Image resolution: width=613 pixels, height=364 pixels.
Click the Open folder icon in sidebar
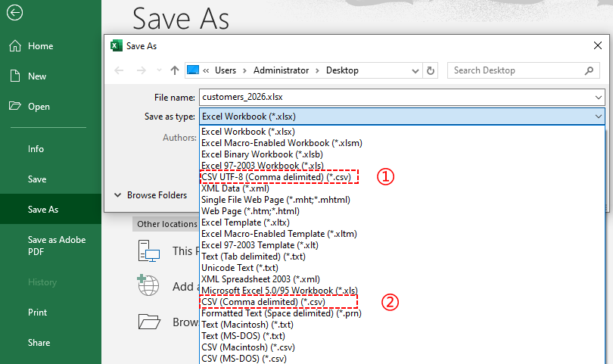coord(15,105)
